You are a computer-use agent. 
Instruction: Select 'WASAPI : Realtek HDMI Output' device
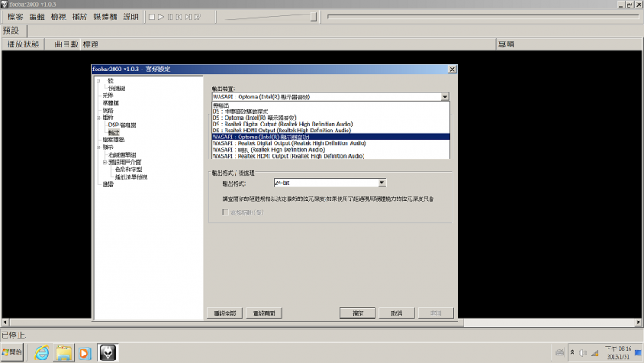[x=330, y=156]
